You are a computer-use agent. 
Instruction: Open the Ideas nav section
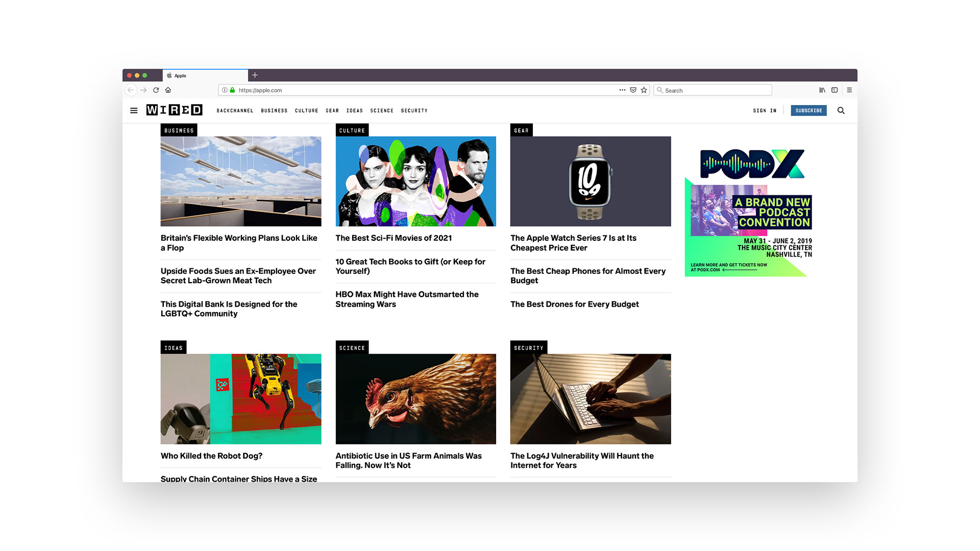point(354,111)
